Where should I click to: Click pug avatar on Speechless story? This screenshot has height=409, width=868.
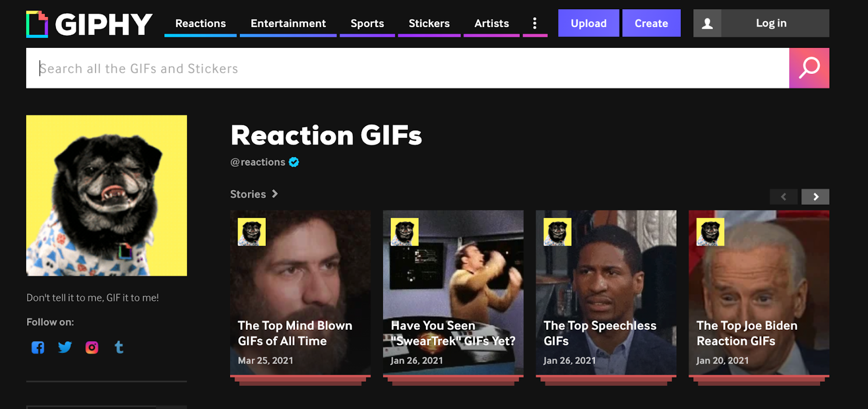[558, 232]
